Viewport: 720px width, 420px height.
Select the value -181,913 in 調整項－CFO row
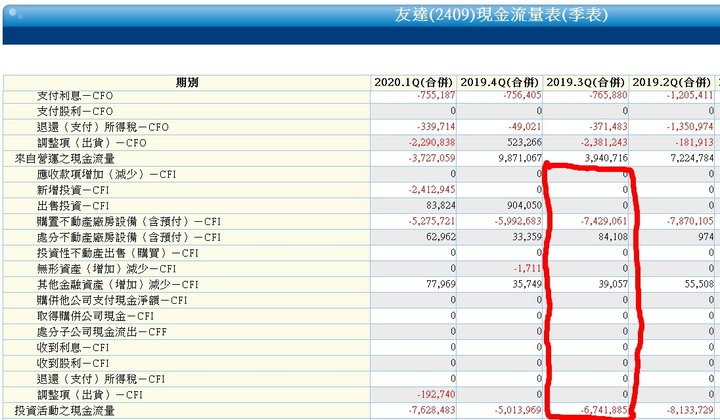[x=694, y=142]
